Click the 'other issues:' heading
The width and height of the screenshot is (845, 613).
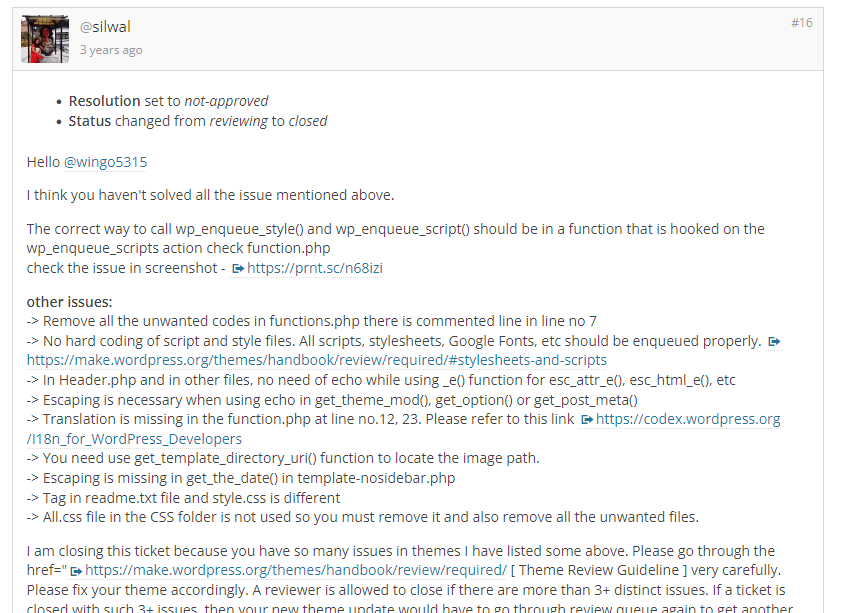(x=70, y=302)
